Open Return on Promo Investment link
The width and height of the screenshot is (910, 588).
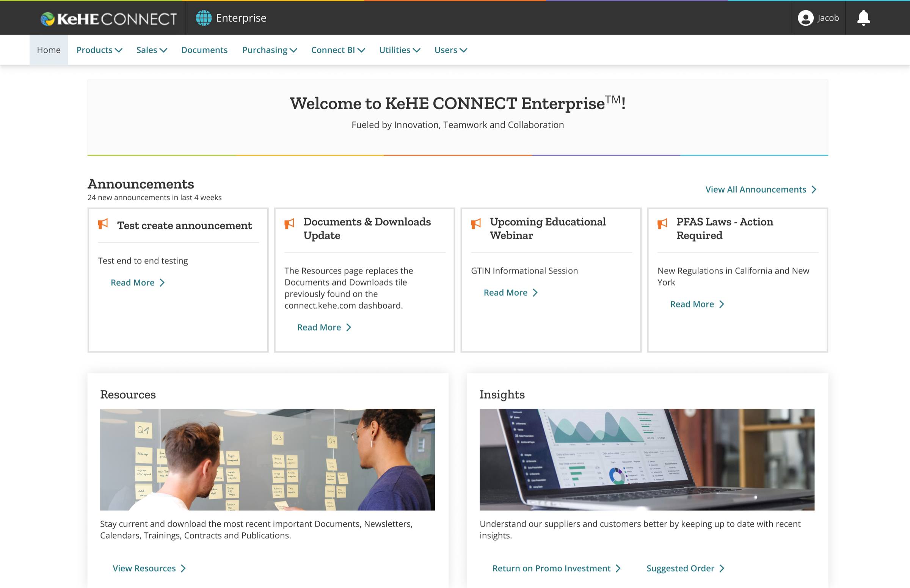[556, 568]
